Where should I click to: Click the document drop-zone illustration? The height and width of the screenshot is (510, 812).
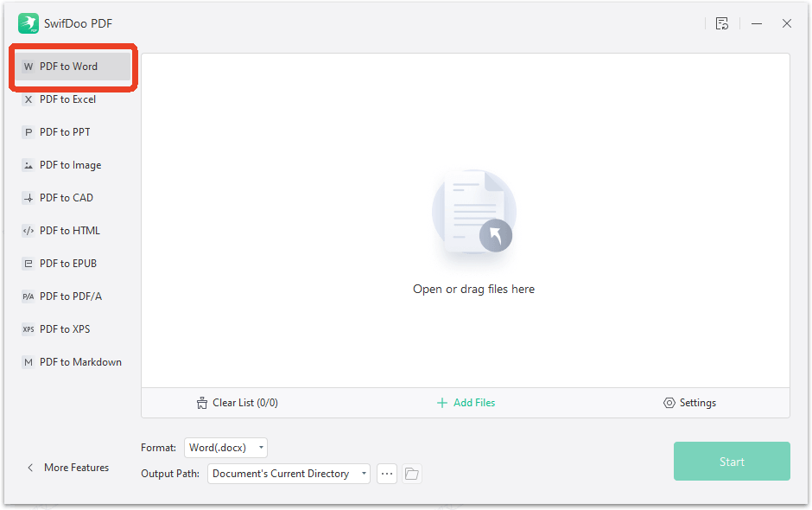pos(474,212)
